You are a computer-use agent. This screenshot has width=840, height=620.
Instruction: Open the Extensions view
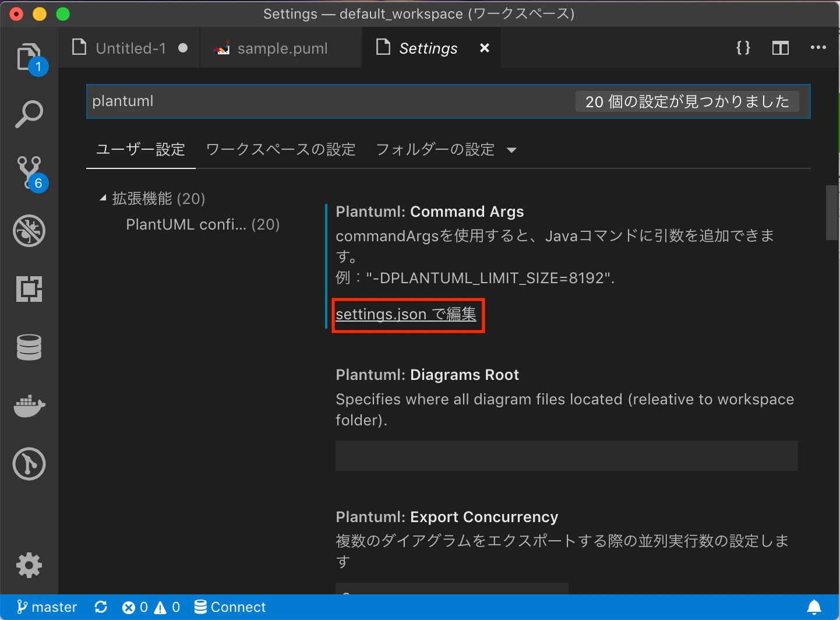pyautogui.click(x=29, y=289)
